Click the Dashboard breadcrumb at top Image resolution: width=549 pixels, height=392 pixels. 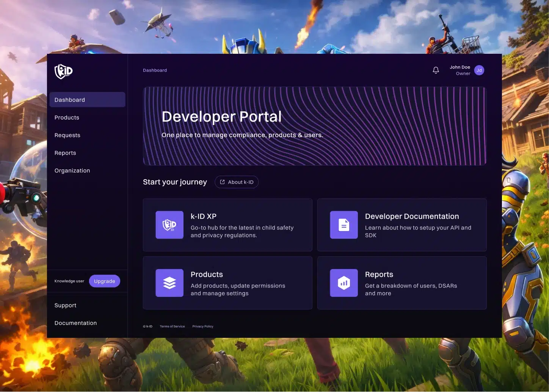[155, 70]
